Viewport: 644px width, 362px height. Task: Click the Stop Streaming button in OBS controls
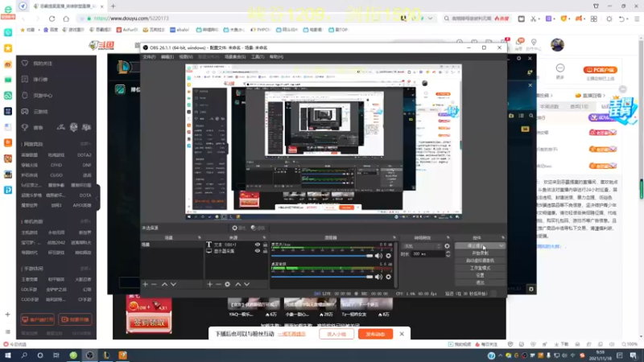click(476, 246)
